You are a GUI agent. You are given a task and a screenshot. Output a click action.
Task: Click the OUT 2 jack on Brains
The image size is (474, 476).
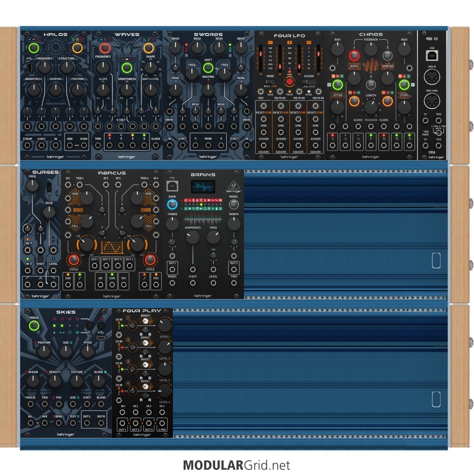233,269
